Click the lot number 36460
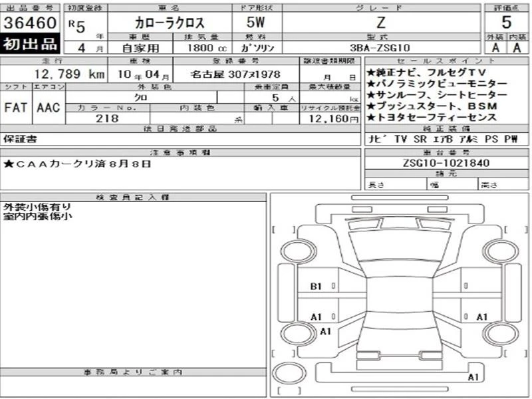532x399 pixels. pos(30,23)
